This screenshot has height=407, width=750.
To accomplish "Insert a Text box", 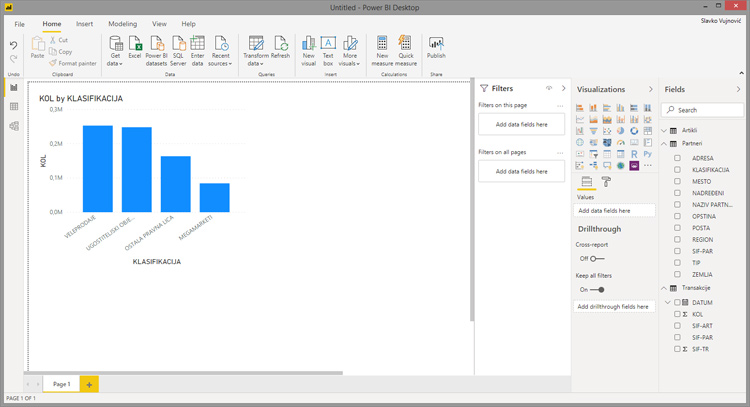I will 328,49.
